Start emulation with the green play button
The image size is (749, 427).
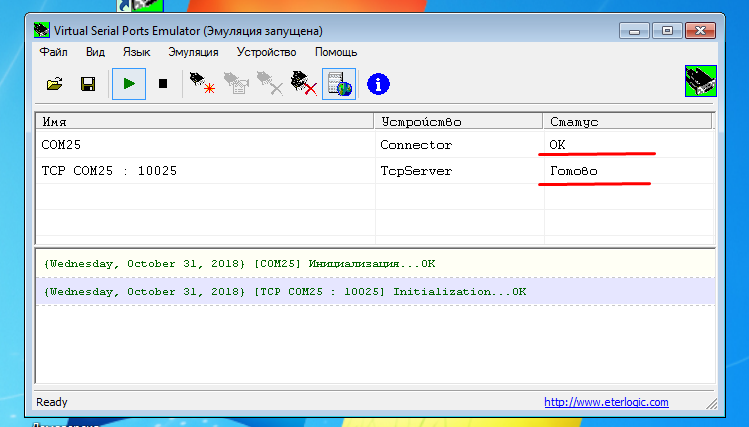tap(129, 84)
